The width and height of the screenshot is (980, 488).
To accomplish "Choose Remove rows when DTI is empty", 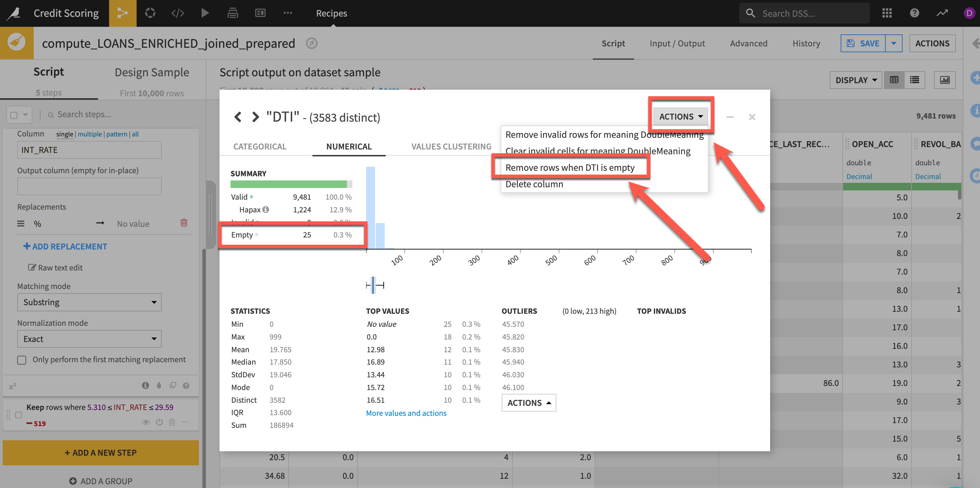I will [x=569, y=167].
